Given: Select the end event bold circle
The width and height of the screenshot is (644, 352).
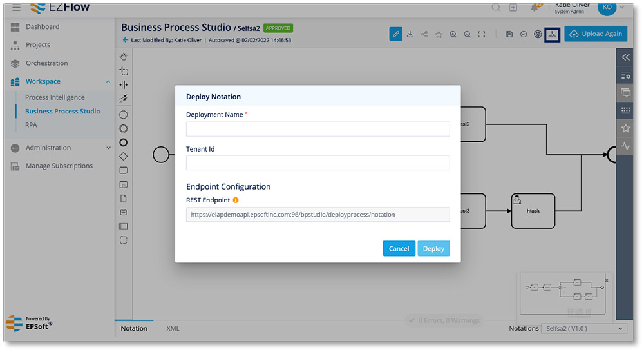Looking at the screenshot, I should pos(123,142).
